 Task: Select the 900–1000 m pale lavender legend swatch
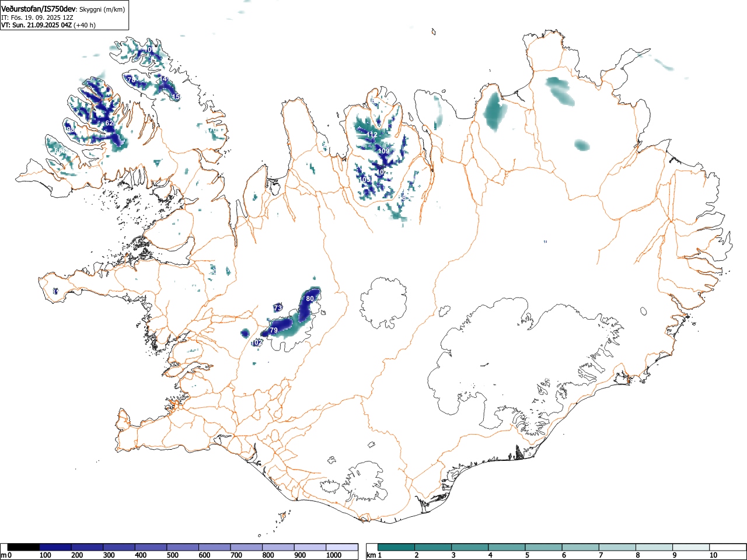click(x=310, y=547)
